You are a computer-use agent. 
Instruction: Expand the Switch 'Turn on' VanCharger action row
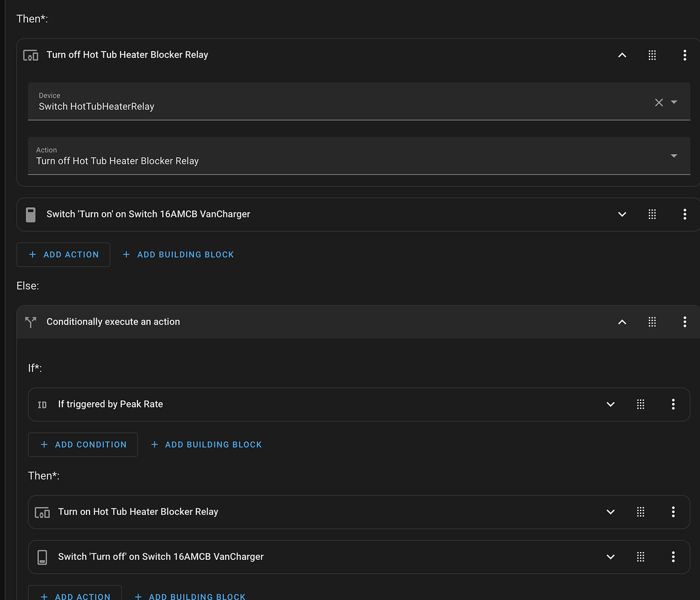pos(622,214)
